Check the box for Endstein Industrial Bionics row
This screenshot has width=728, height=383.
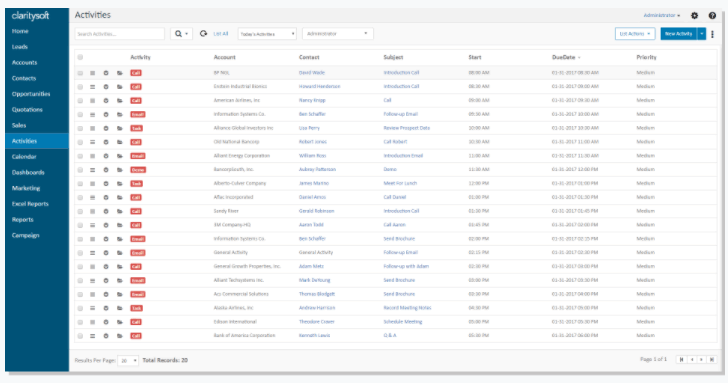point(80,87)
